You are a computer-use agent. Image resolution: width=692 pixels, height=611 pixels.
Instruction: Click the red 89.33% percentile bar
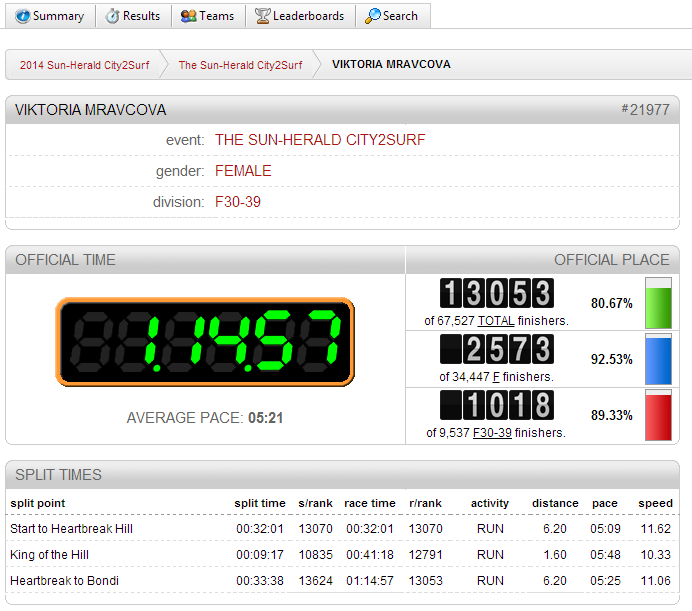click(658, 415)
